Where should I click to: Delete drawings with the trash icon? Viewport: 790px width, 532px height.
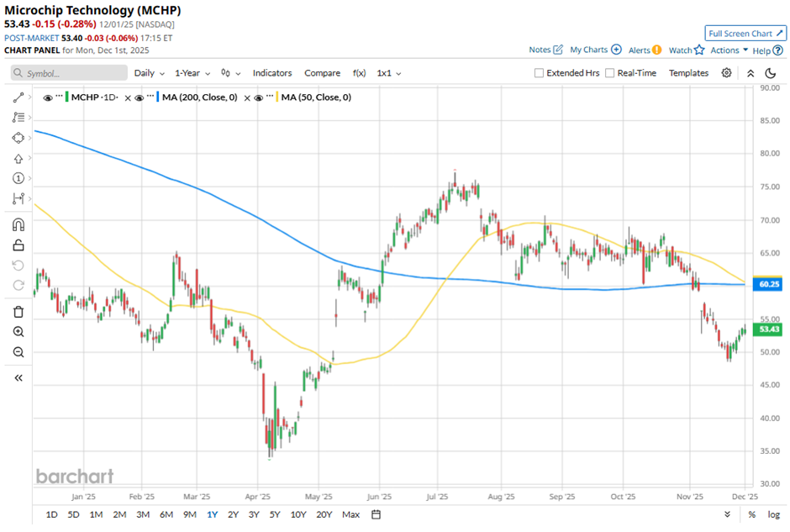(18, 312)
